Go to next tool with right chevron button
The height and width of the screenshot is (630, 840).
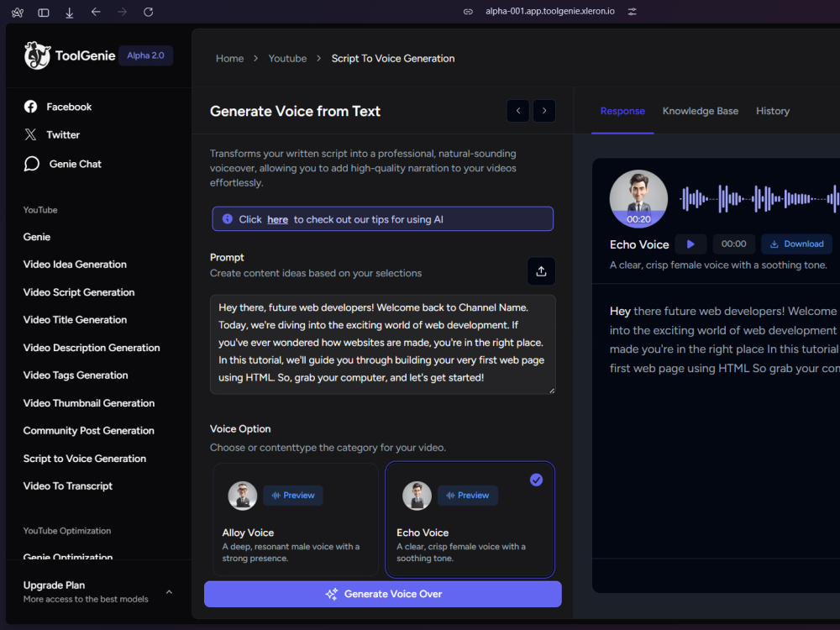(x=544, y=111)
